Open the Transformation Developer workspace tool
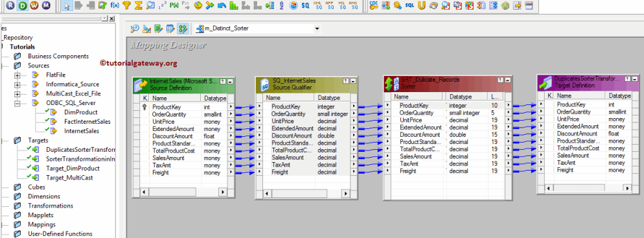The image size is (644, 238). tap(159, 29)
